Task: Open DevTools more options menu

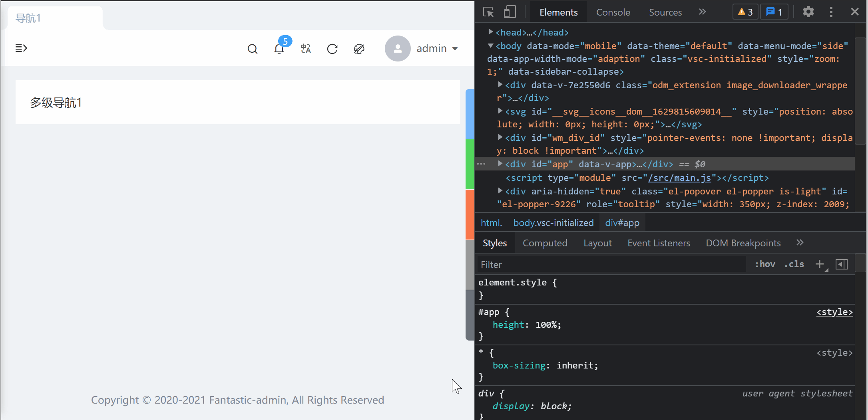Action: pos(831,12)
